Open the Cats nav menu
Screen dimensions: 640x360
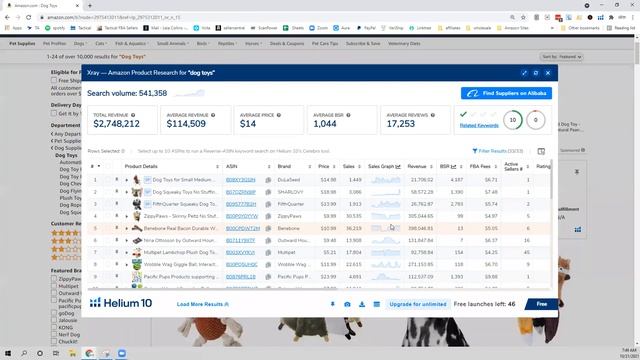pyautogui.click(x=101, y=44)
